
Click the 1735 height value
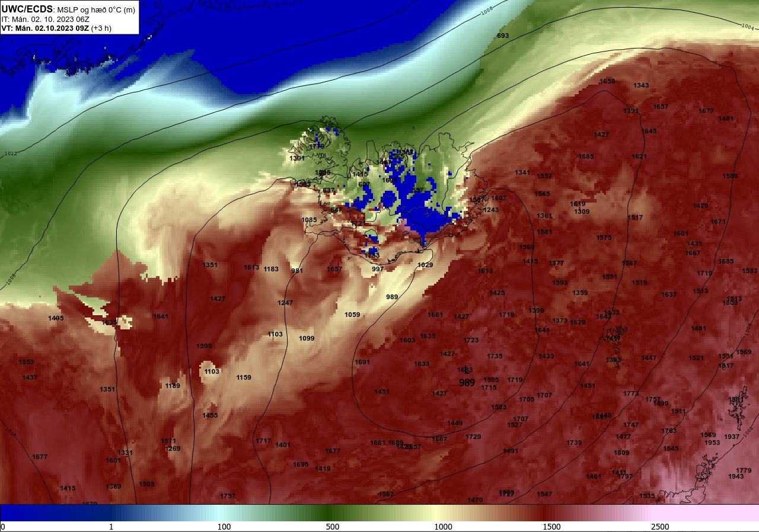(495, 356)
